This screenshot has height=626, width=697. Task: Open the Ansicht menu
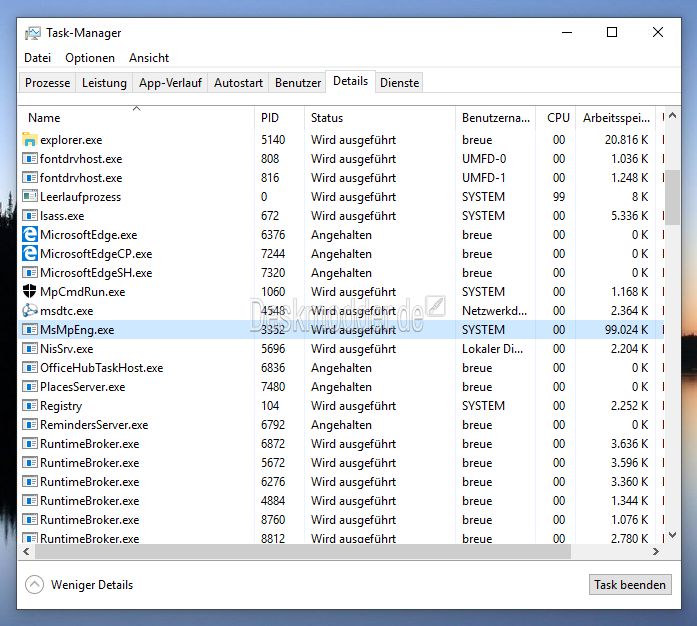[149, 58]
